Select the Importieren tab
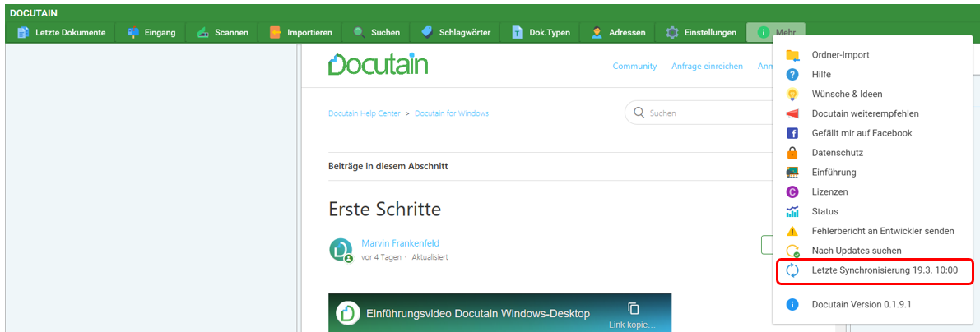The height and width of the screenshot is (332, 980). pos(300,32)
